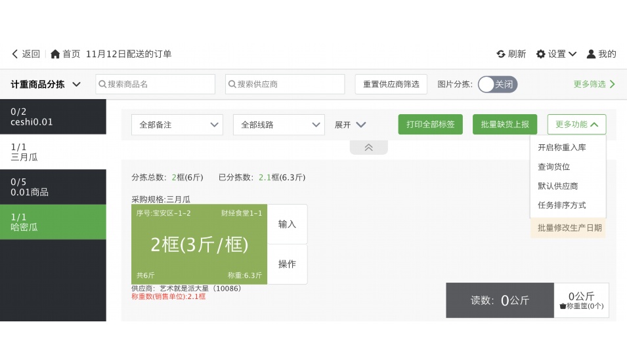Click the back arrow 返回
627x364 pixels.
pos(15,54)
